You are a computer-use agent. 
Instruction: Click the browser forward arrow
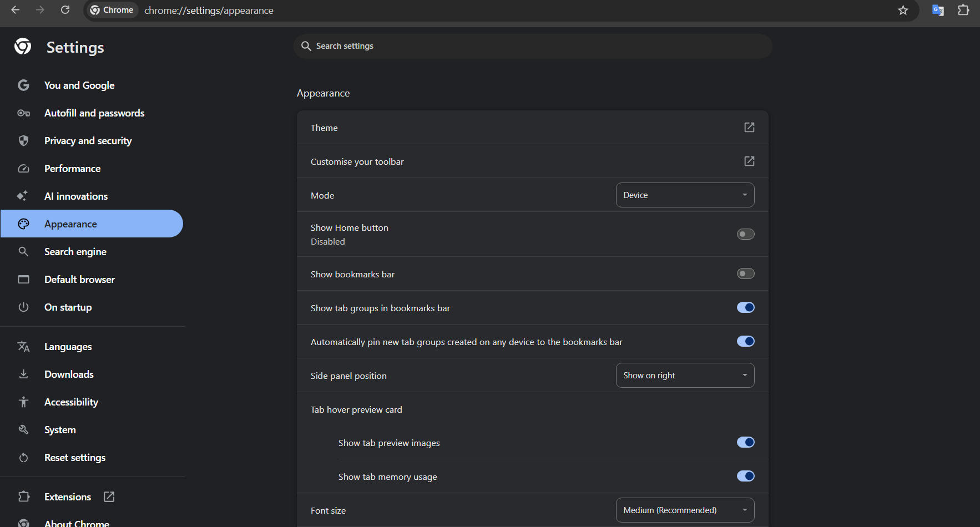(40, 10)
